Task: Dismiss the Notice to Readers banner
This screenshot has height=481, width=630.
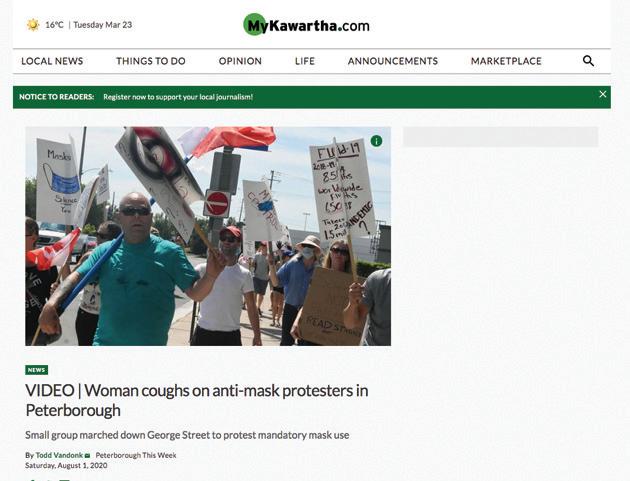Action: (x=603, y=94)
